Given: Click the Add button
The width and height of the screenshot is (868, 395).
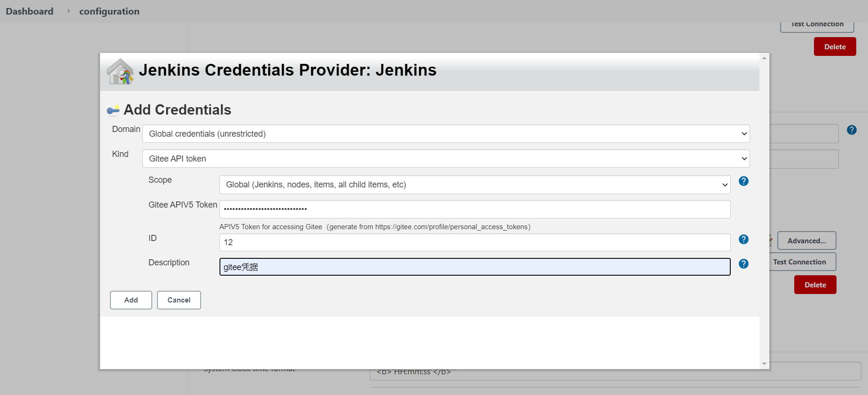Looking at the screenshot, I should click(x=131, y=300).
